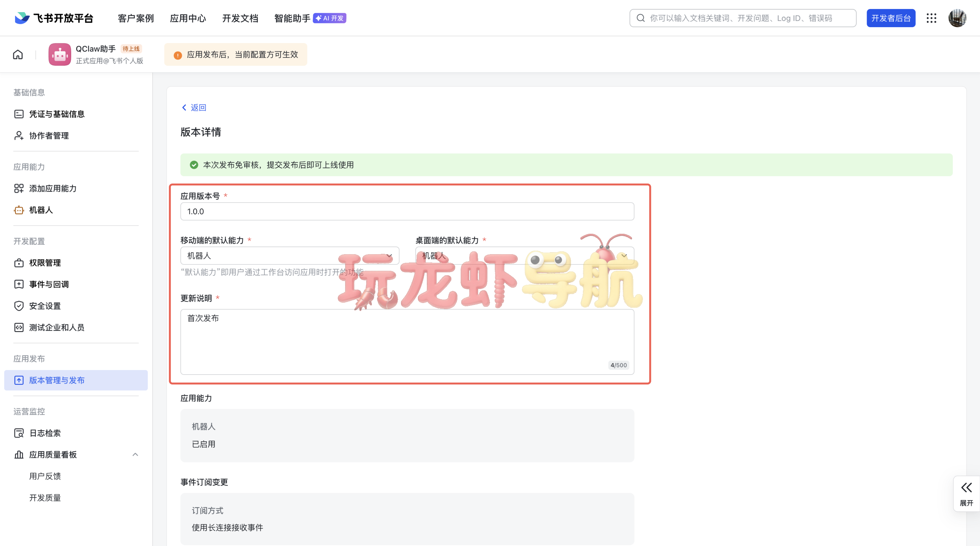Click the QClaw助手 app name

[95, 49]
